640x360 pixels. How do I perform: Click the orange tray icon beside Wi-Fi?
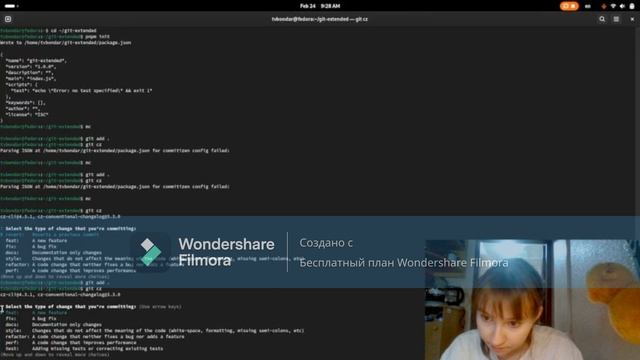pyautogui.click(x=604, y=6)
